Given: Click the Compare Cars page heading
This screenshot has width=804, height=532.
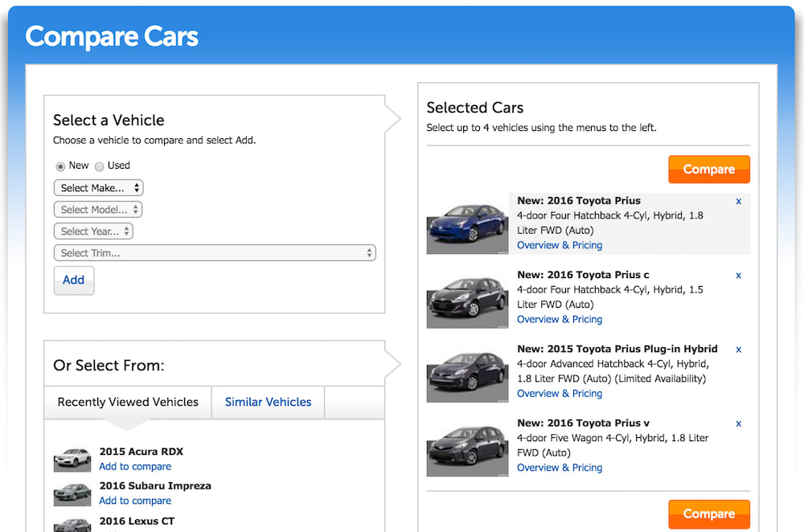Looking at the screenshot, I should [112, 36].
